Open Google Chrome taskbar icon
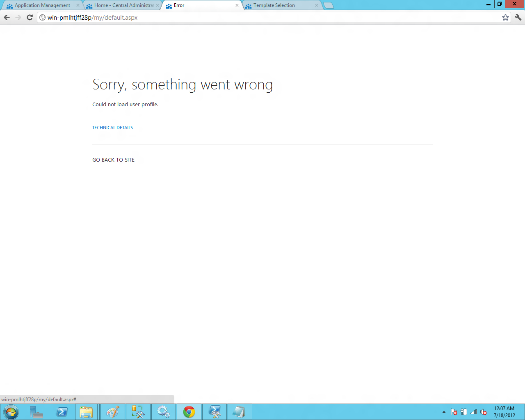The width and height of the screenshot is (525, 420). tap(189, 411)
